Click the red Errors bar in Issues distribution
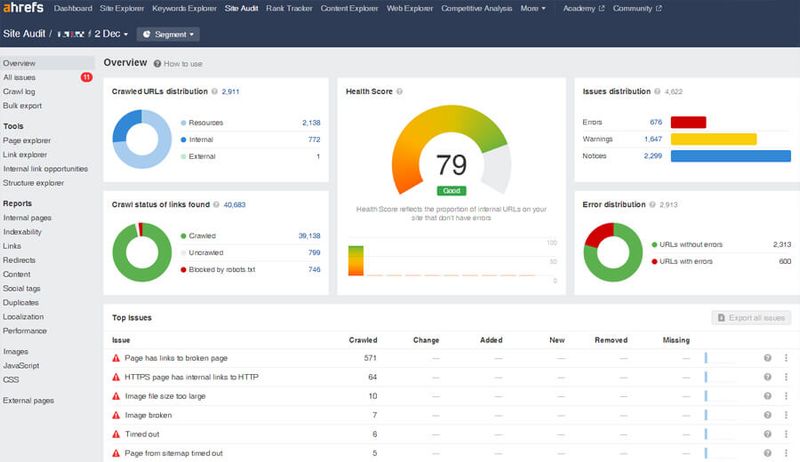800x462 pixels. click(x=688, y=122)
